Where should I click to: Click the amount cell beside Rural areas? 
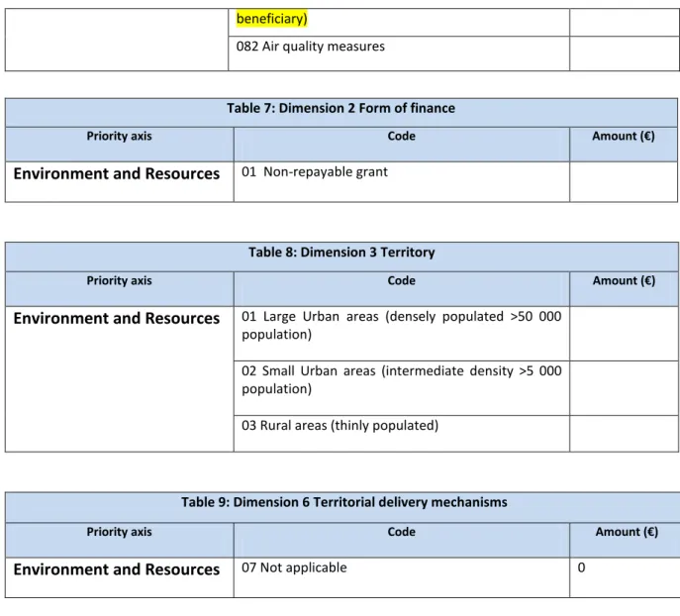coord(624,434)
